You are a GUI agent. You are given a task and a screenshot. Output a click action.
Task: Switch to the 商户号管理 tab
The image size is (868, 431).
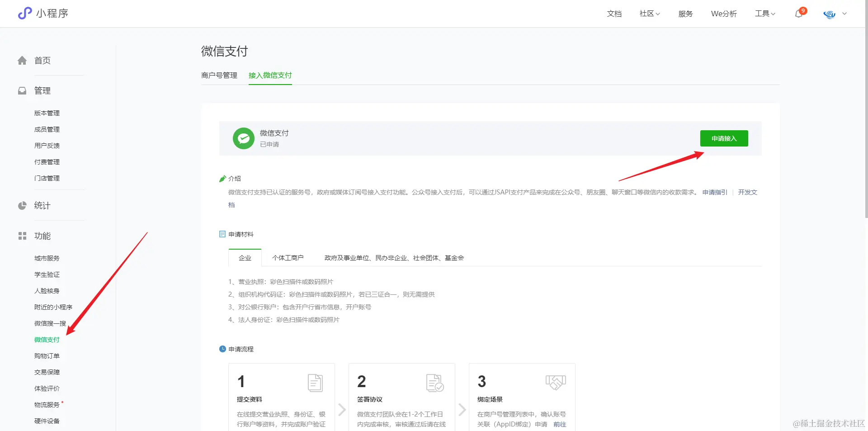point(219,76)
